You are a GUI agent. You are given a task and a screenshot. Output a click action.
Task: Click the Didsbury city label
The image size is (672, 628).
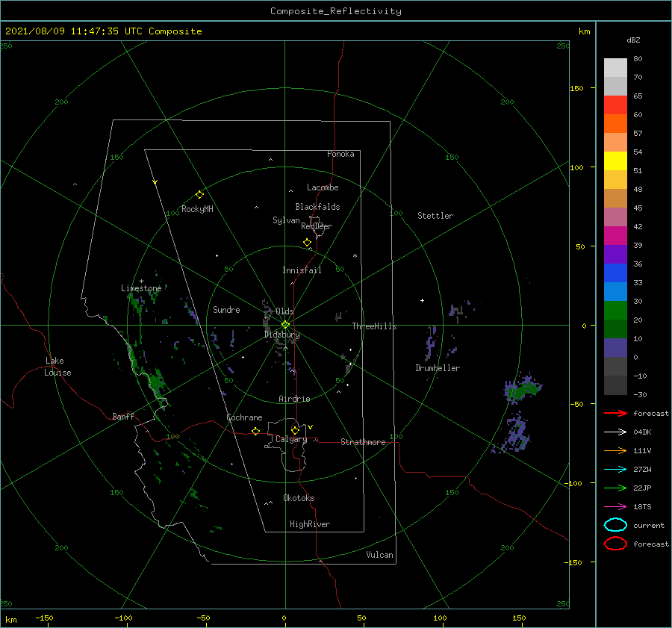pyautogui.click(x=281, y=335)
